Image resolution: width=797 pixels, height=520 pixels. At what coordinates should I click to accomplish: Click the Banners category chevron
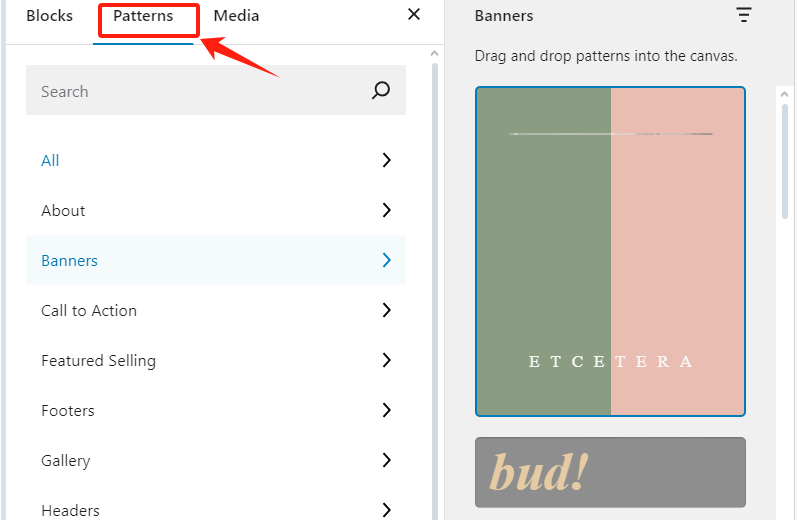pyautogui.click(x=387, y=260)
